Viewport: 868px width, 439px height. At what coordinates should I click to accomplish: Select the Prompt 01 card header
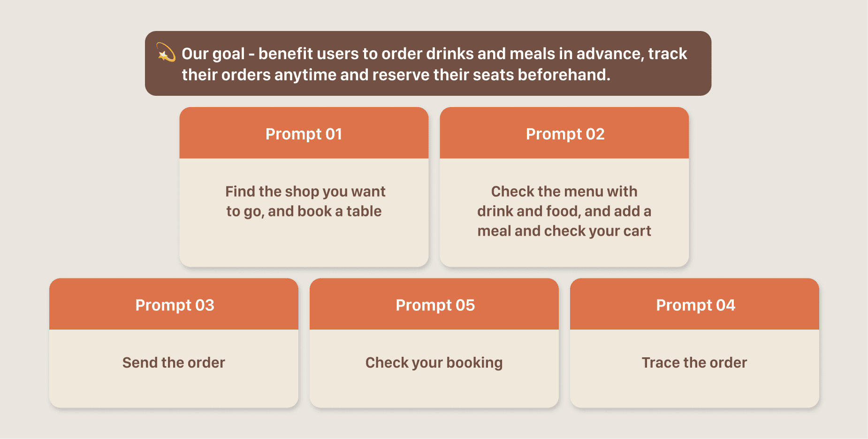coord(304,134)
